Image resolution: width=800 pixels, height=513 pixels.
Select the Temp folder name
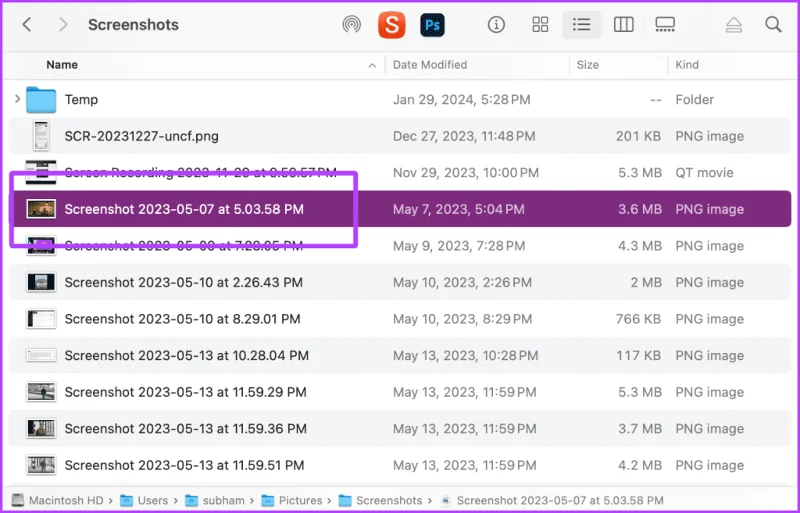[81, 100]
